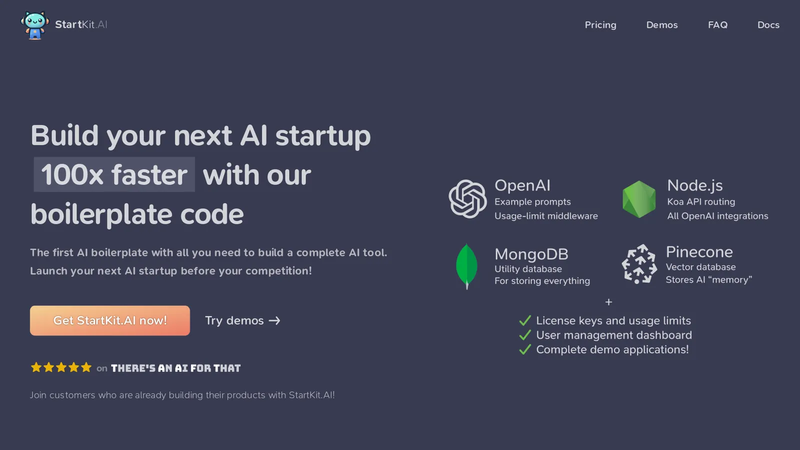Open There's An AI For That link

pos(176,368)
